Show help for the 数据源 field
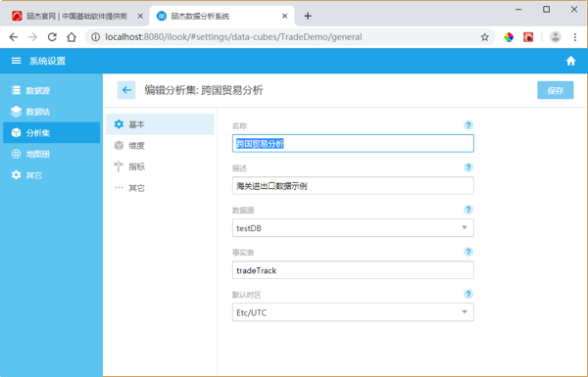This screenshot has height=377, width=588. (x=468, y=210)
